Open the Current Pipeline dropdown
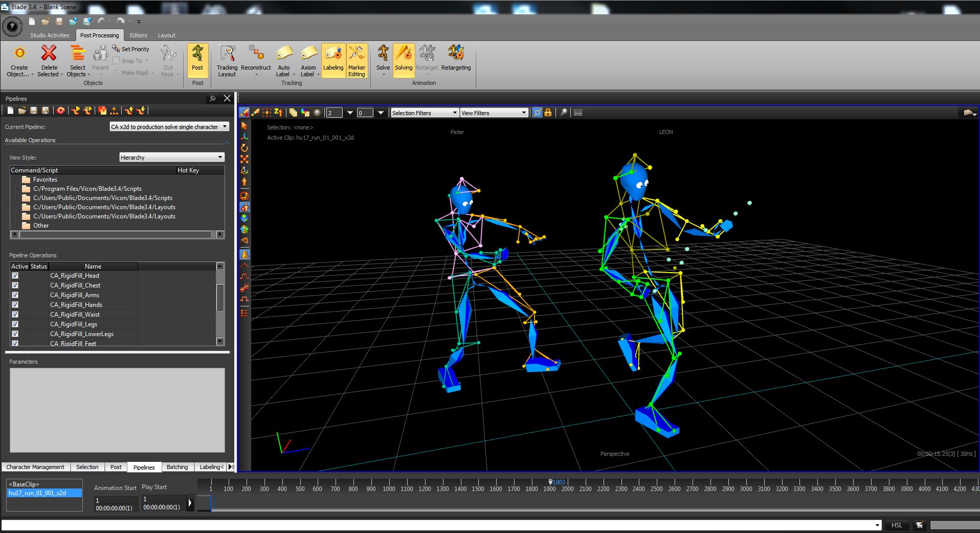This screenshot has width=980, height=533. click(x=169, y=127)
